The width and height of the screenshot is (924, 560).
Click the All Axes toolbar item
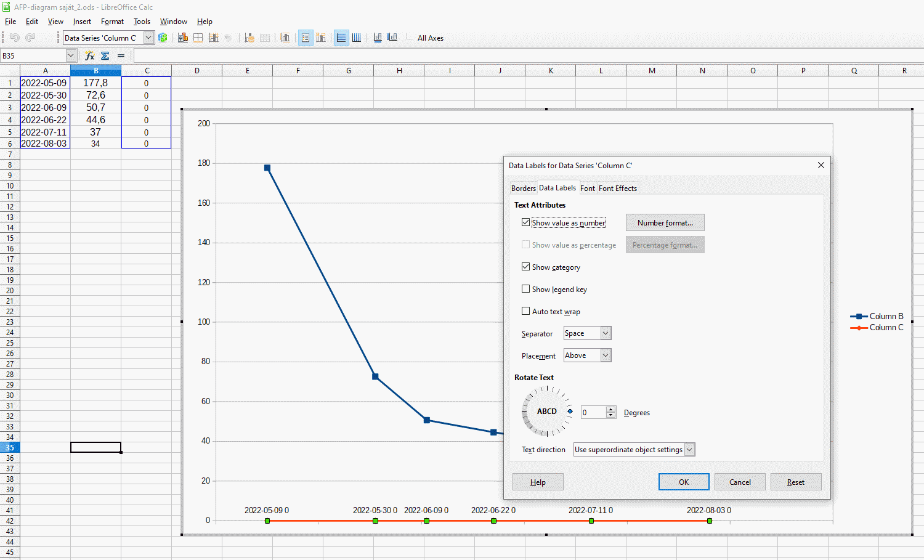pyautogui.click(x=430, y=38)
